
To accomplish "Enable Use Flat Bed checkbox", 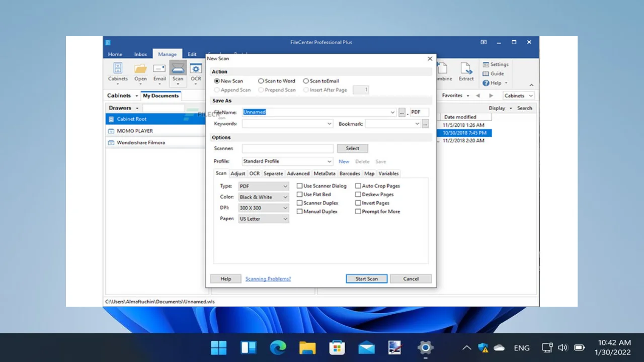I will (x=299, y=195).
